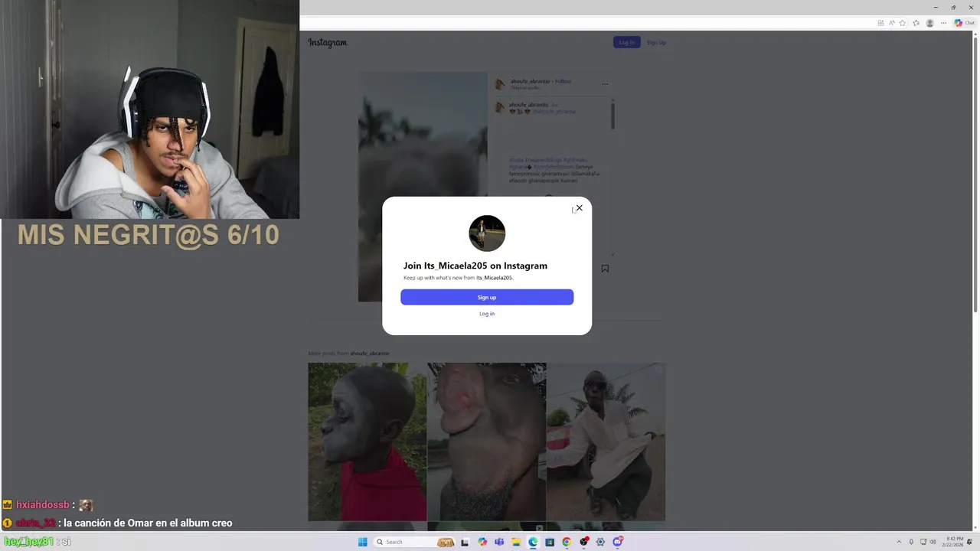Screen dimensions: 980x551
Task: Click the Log In button in page header
Action: pyautogui.click(x=626, y=42)
